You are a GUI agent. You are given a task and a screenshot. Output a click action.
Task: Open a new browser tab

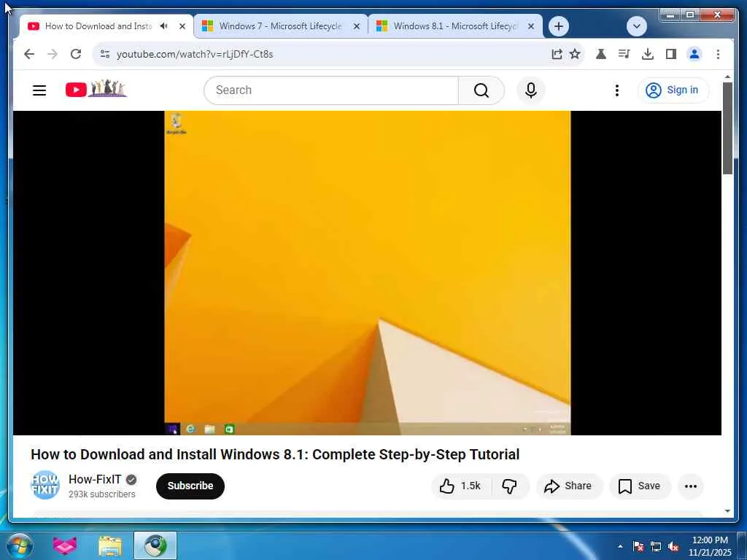(559, 26)
